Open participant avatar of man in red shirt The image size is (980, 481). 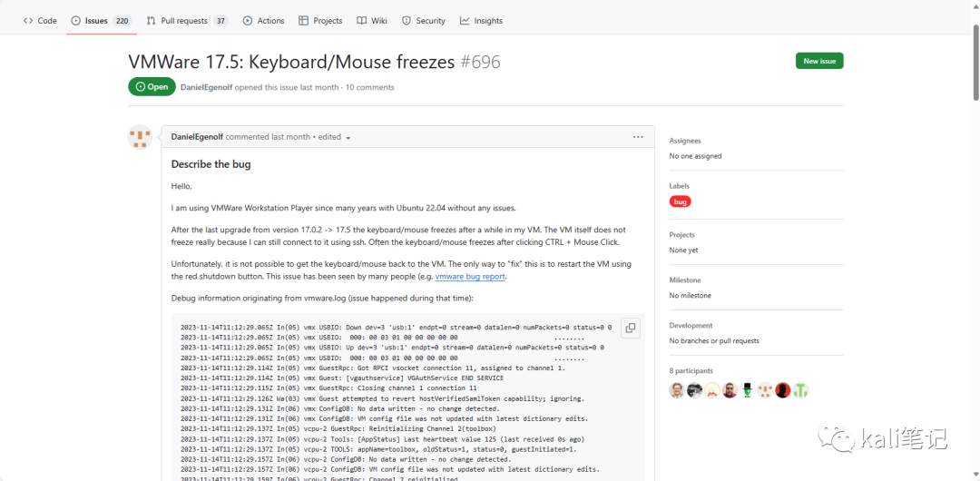[730, 390]
